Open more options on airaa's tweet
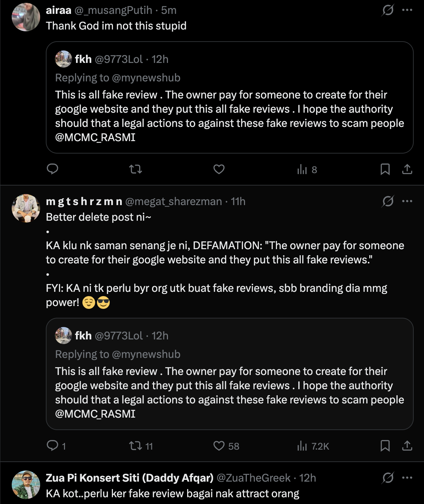424x504 pixels. (x=407, y=10)
